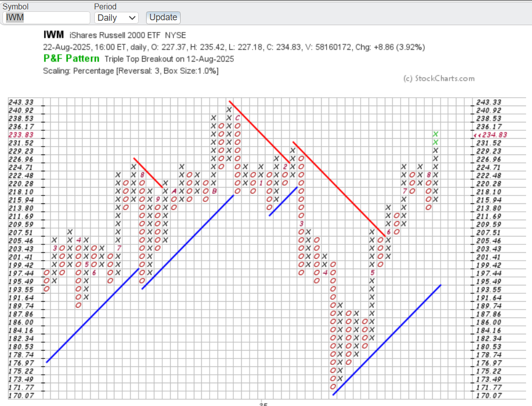Screen dimensions: 532x406
Task: Click the red B month marker at 218.10
Action: 214,191
